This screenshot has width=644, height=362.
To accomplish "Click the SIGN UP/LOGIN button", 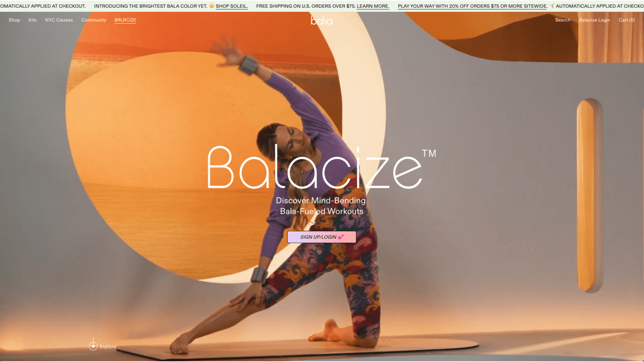I will click(322, 237).
